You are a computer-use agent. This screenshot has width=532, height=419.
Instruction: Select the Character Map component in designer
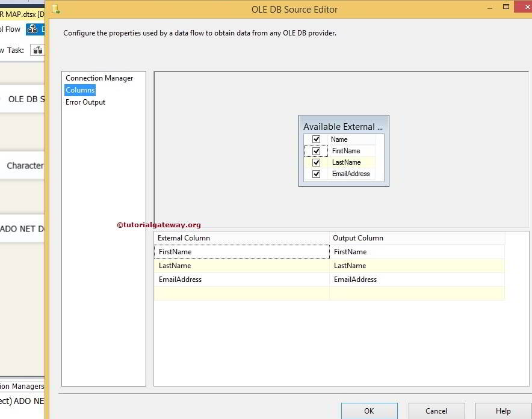pos(22,165)
